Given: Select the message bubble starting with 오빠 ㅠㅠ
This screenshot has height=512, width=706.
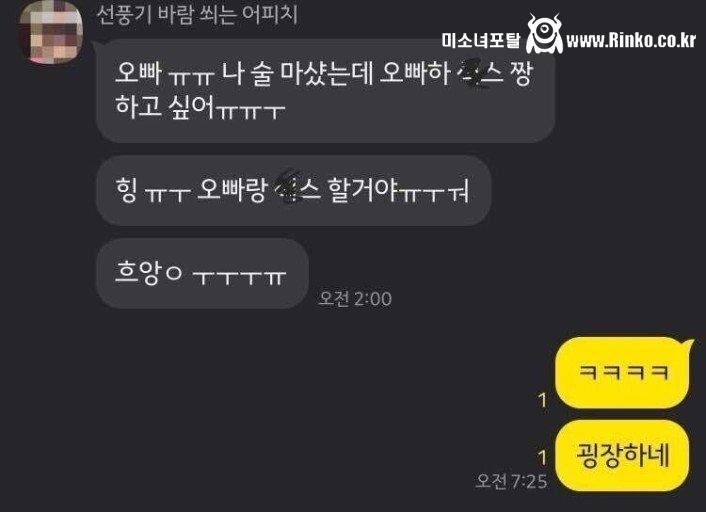Looking at the screenshot, I should (325, 91).
